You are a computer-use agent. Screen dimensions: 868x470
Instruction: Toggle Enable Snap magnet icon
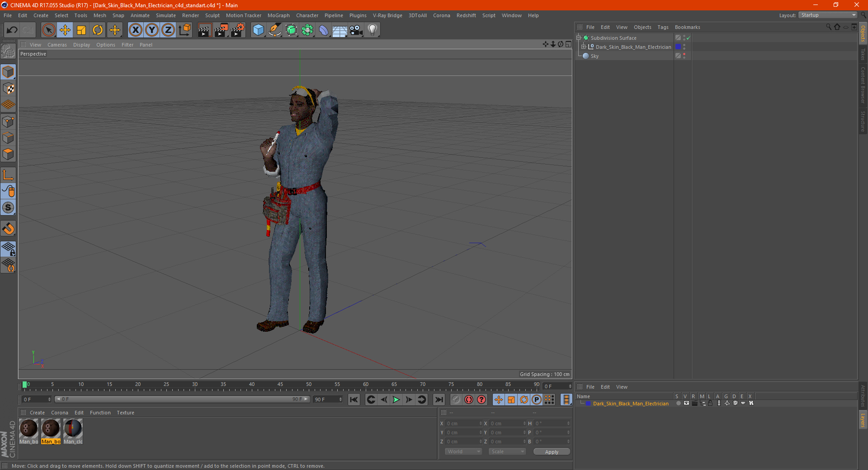coord(8,229)
